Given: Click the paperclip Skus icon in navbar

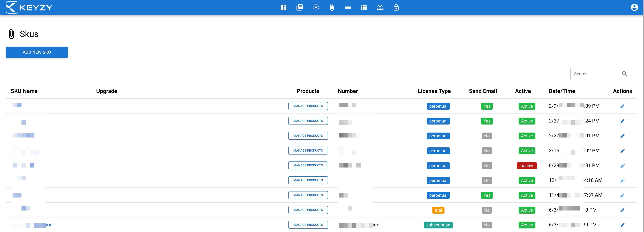Looking at the screenshot, I should tap(332, 7).
